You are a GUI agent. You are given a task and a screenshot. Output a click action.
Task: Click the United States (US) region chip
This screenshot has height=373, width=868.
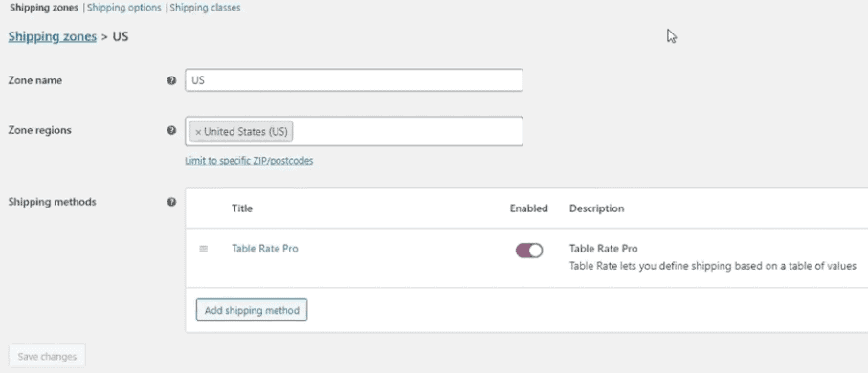pos(241,132)
